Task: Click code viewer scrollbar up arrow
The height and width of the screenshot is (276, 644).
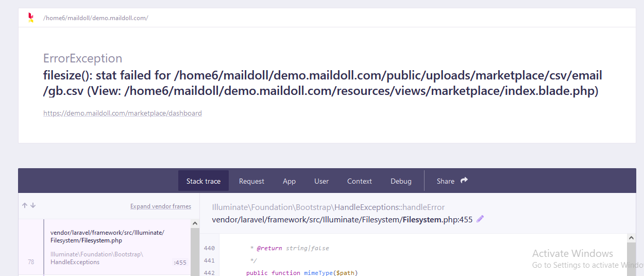Action: [x=632, y=238]
